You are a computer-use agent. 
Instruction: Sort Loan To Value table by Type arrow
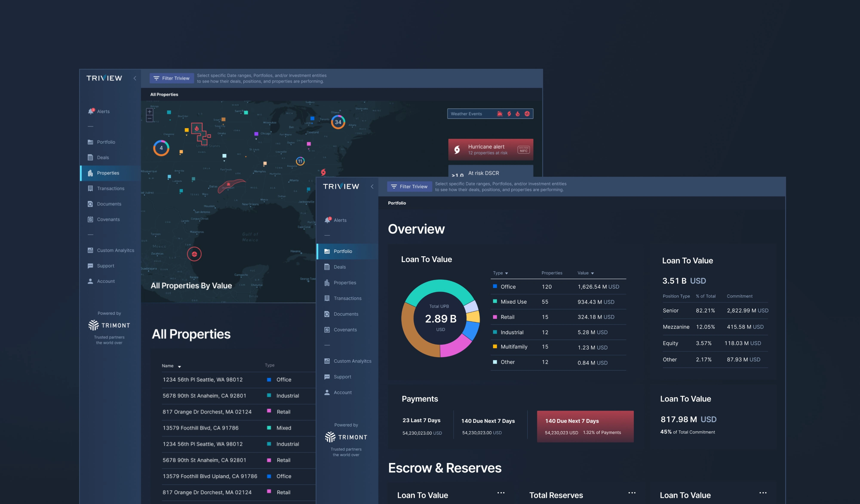tap(507, 273)
